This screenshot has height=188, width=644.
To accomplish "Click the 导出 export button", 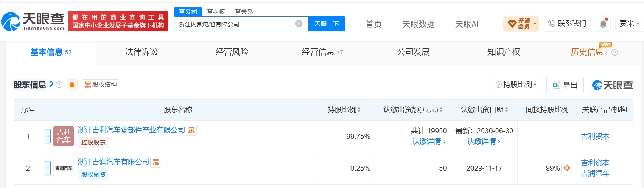I will click(565, 85).
